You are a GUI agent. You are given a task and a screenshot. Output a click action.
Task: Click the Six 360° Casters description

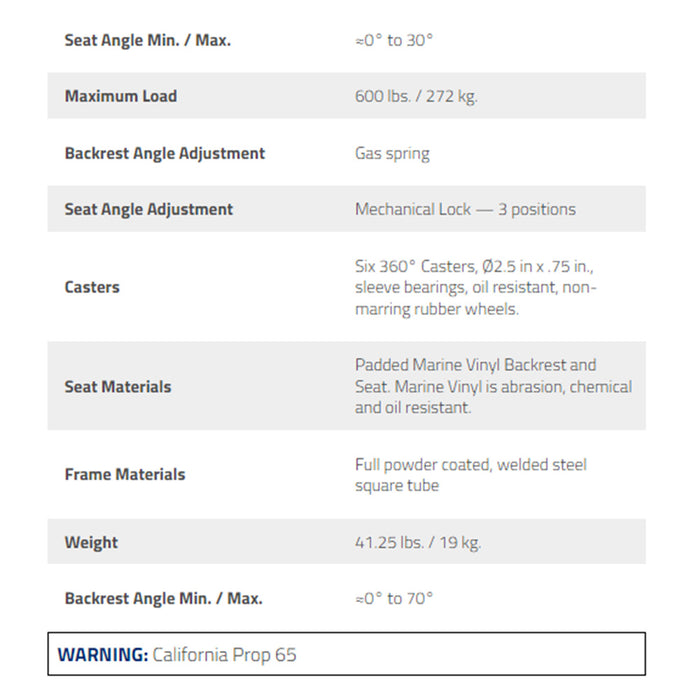[475, 287]
